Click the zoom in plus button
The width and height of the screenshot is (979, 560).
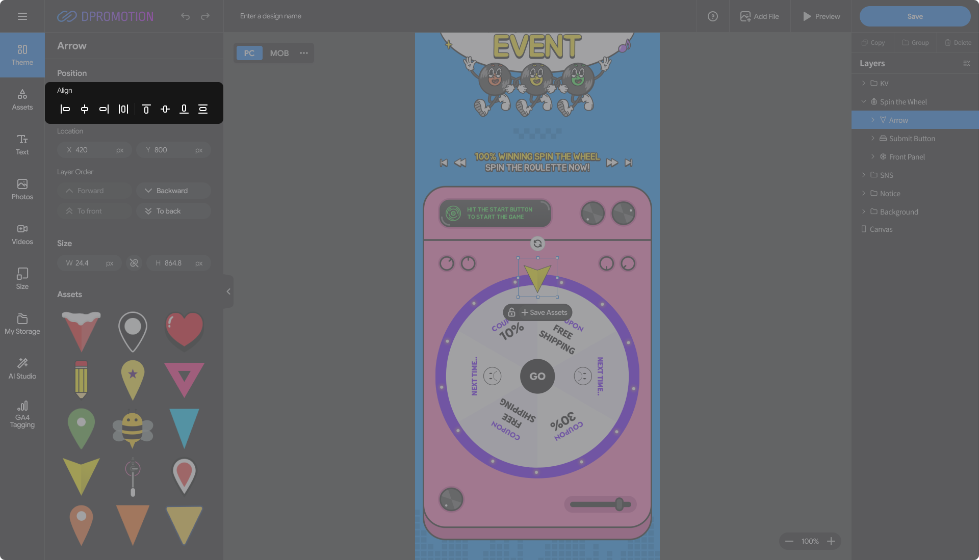(x=831, y=541)
